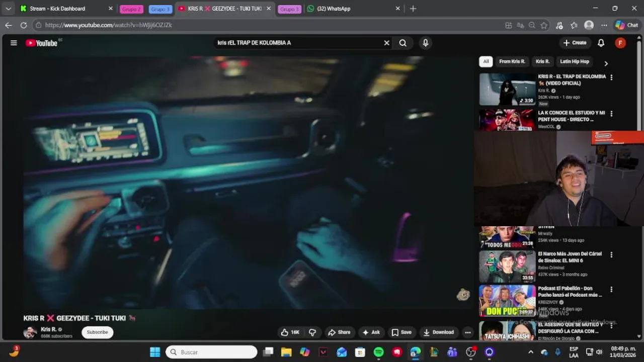This screenshot has width=644, height=362.
Task: Subscribe to the Kris R. channel
Action: click(x=97, y=332)
